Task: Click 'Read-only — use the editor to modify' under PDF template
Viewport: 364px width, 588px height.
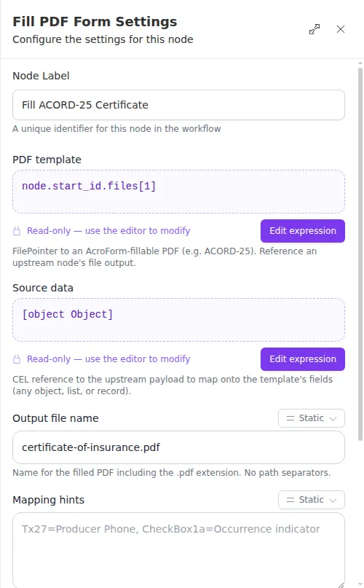Action: click(108, 231)
